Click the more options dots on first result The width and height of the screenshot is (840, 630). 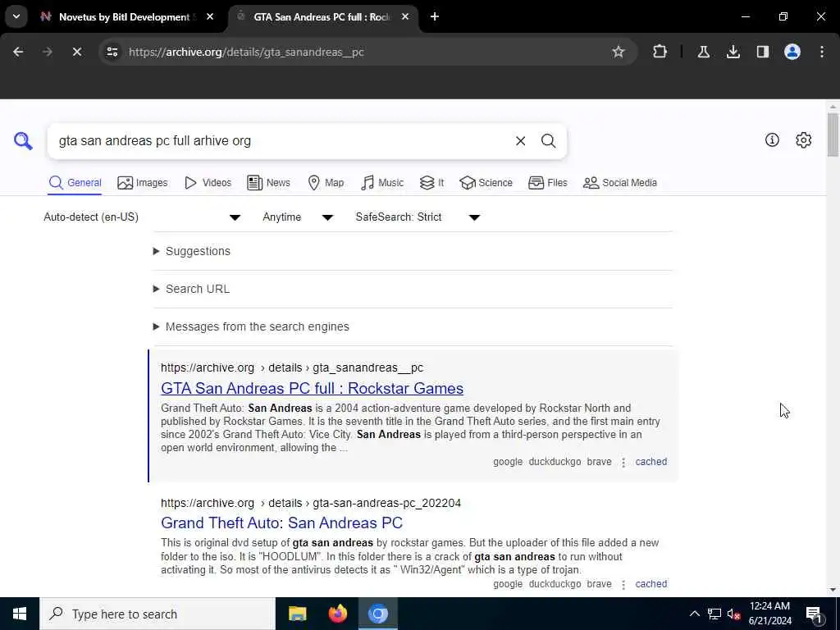point(623,463)
